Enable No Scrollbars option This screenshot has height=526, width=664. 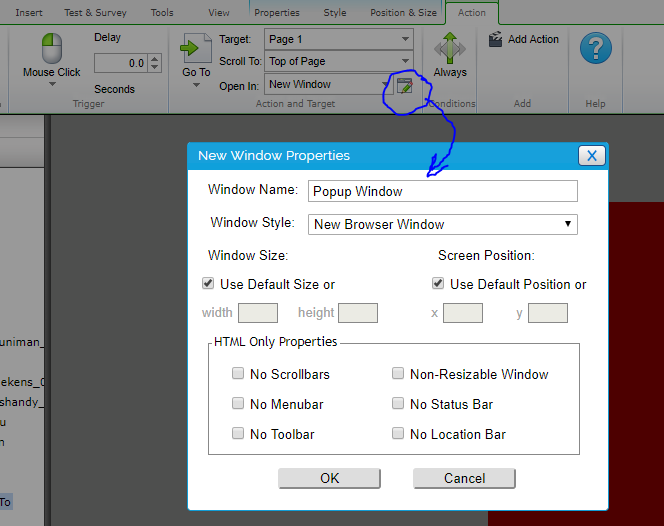238,373
